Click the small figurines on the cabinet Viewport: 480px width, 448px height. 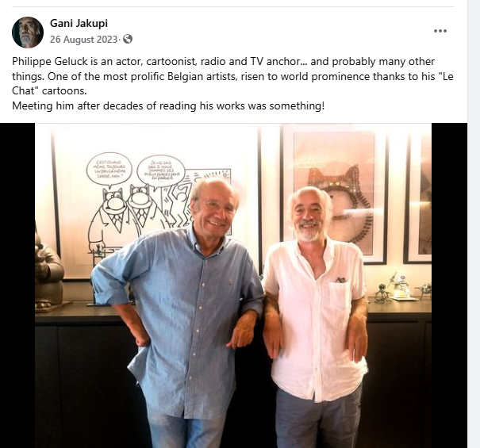400,288
